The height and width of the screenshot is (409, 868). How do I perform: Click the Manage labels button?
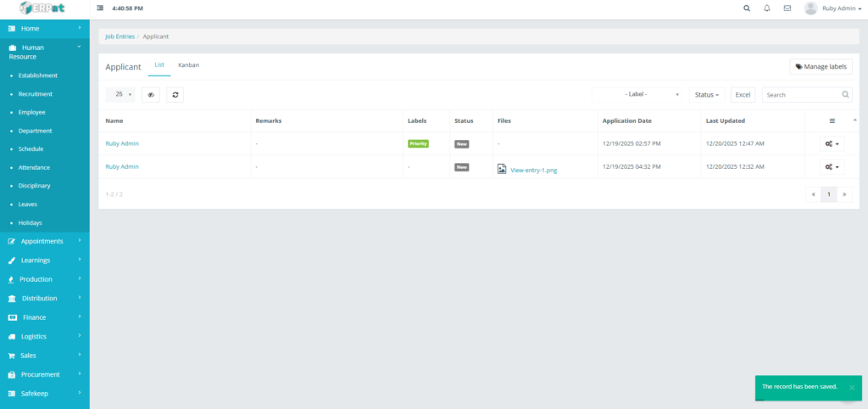tap(821, 66)
